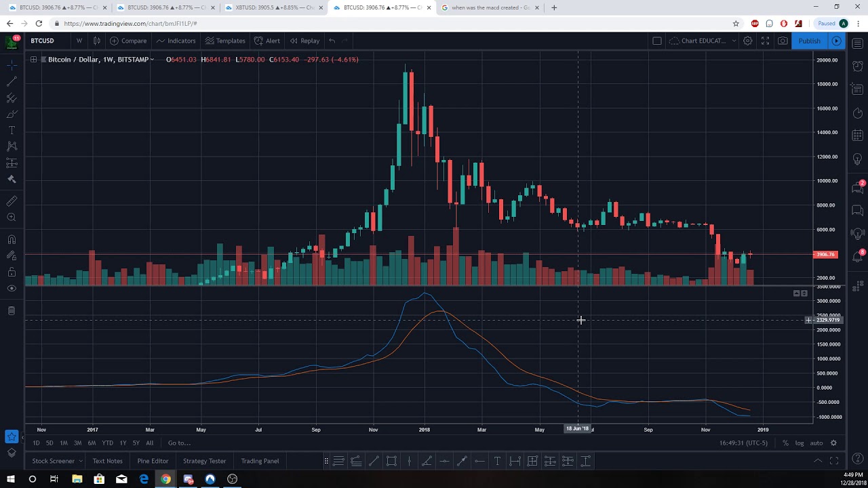Viewport: 868px width, 488px height.
Task: Open the layout selection square icon
Action: pyautogui.click(x=656, y=41)
